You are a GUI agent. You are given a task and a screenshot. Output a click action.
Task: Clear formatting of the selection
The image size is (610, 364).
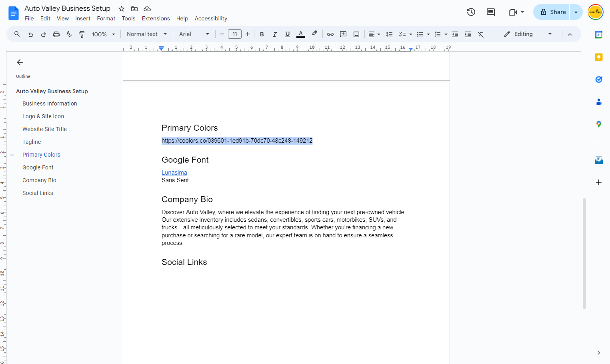(481, 34)
